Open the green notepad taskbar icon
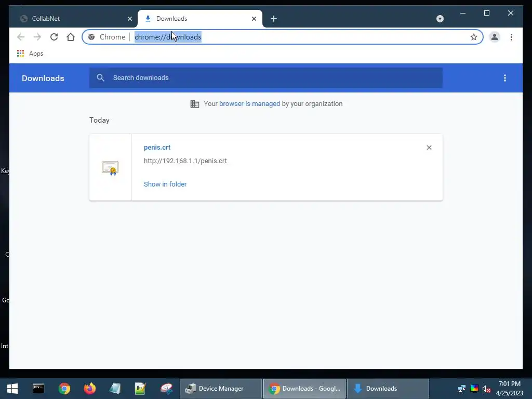532x399 pixels. pyautogui.click(x=140, y=389)
